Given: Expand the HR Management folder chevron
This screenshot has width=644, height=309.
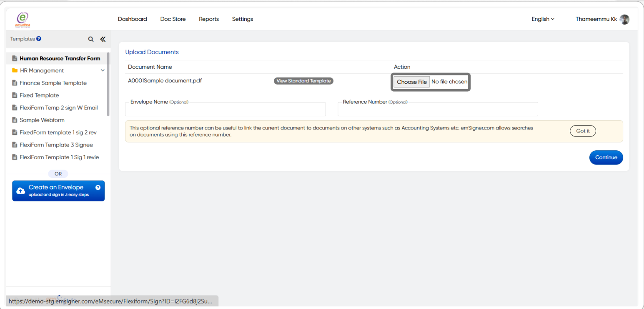Looking at the screenshot, I should tap(103, 71).
